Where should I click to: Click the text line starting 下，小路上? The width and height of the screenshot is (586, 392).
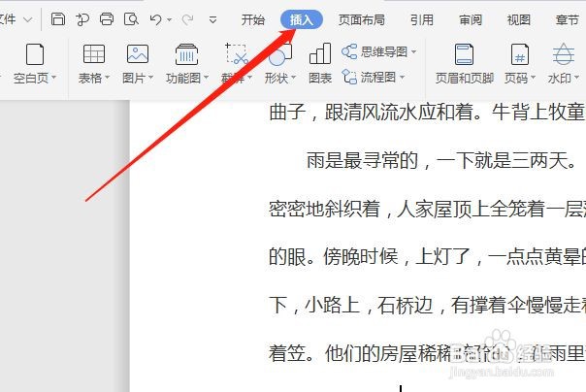click(427, 305)
